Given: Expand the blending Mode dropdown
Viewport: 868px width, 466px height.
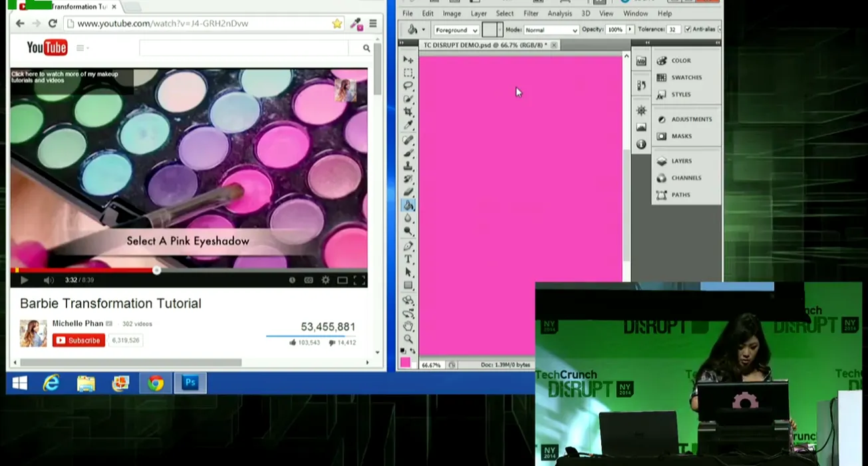Looking at the screenshot, I should tap(551, 30).
